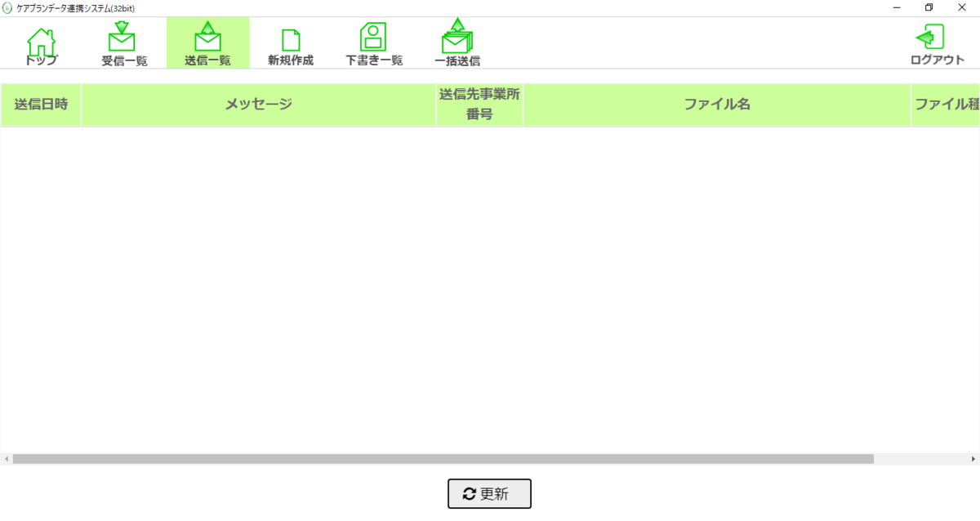The width and height of the screenshot is (980, 521).
Task: Click the scrollbar's left arrow
Action: click(6, 459)
